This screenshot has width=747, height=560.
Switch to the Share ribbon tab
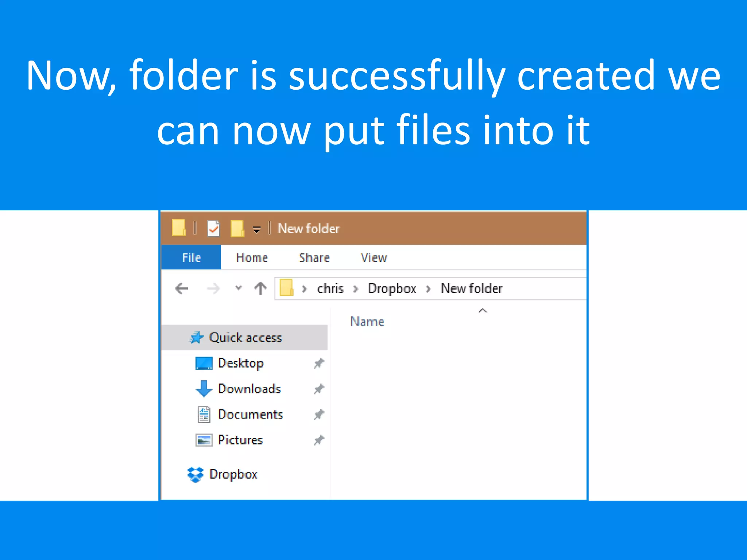pyautogui.click(x=314, y=258)
